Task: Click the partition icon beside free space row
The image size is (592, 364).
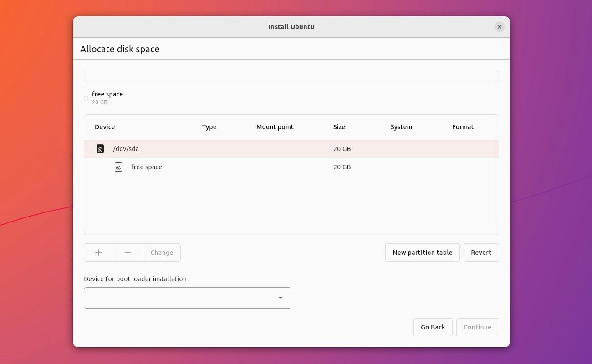Action: click(x=118, y=167)
